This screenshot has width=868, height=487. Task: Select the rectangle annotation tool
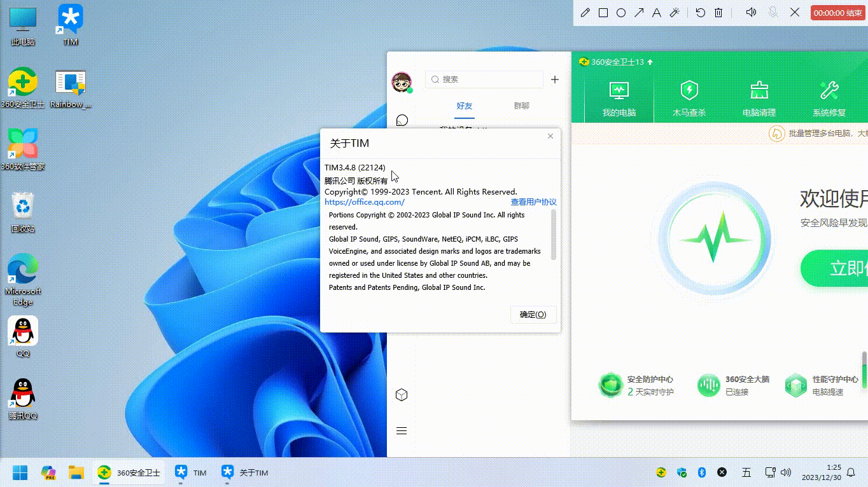point(603,13)
